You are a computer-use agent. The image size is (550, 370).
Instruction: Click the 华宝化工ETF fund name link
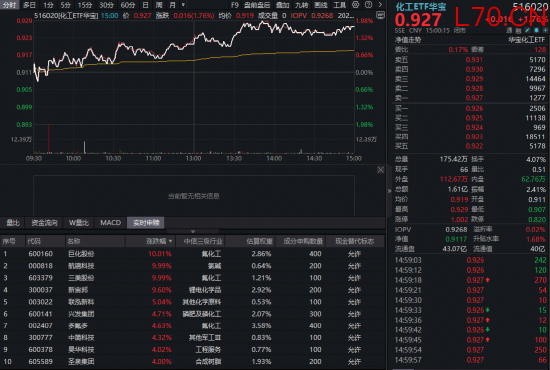tap(526, 40)
